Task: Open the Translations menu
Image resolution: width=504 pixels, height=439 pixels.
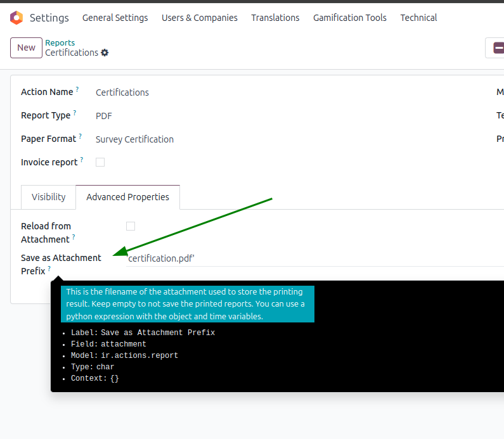Action: pyautogui.click(x=275, y=18)
